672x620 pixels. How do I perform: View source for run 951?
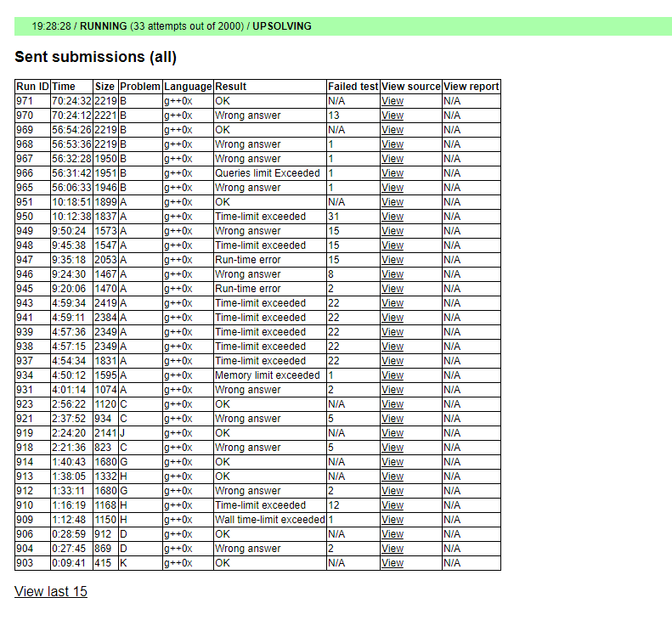pyautogui.click(x=392, y=202)
